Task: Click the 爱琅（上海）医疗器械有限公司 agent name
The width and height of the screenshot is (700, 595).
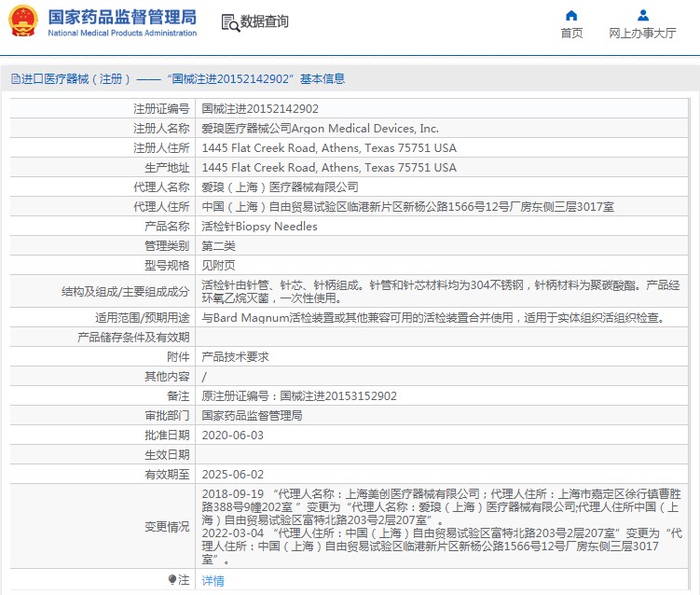Action: [280, 187]
